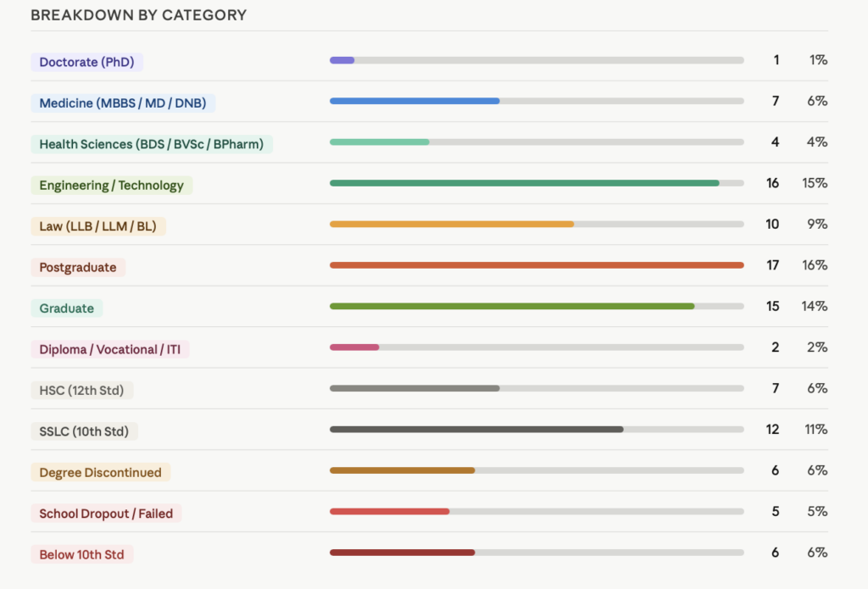Click the Breakdown by Category heading
The height and width of the screenshot is (589, 868).
139,15
